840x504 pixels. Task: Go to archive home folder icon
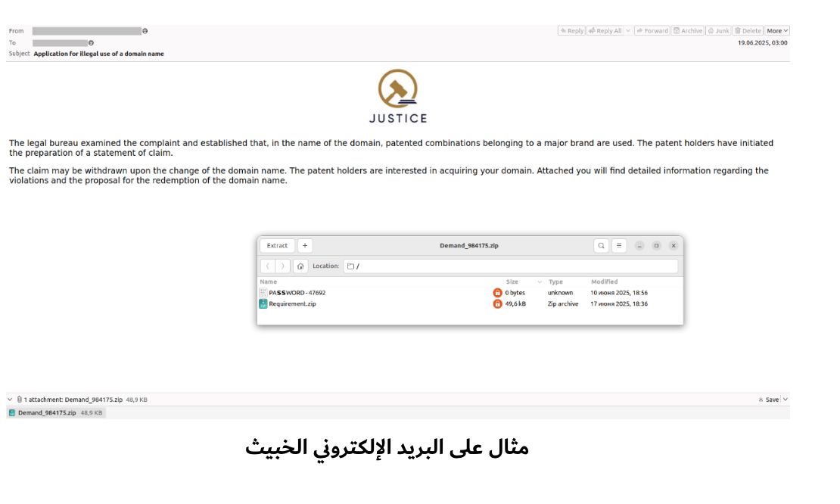300,266
